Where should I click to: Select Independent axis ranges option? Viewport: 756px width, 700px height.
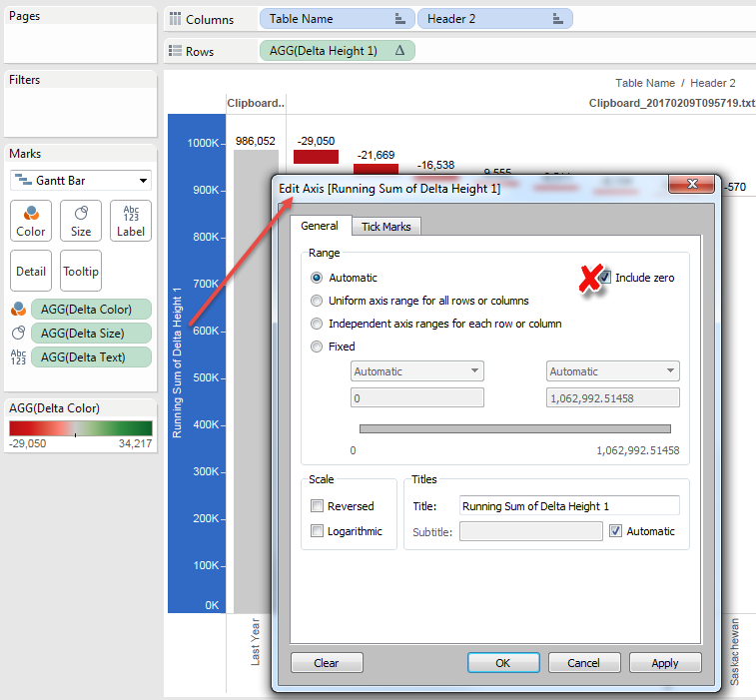pyautogui.click(x=317, y=324)
